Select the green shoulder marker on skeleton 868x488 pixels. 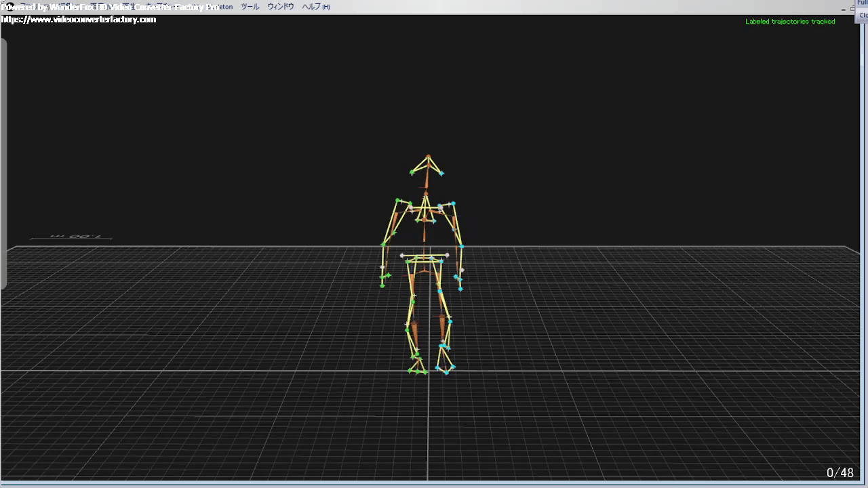[x=399, y=201]
